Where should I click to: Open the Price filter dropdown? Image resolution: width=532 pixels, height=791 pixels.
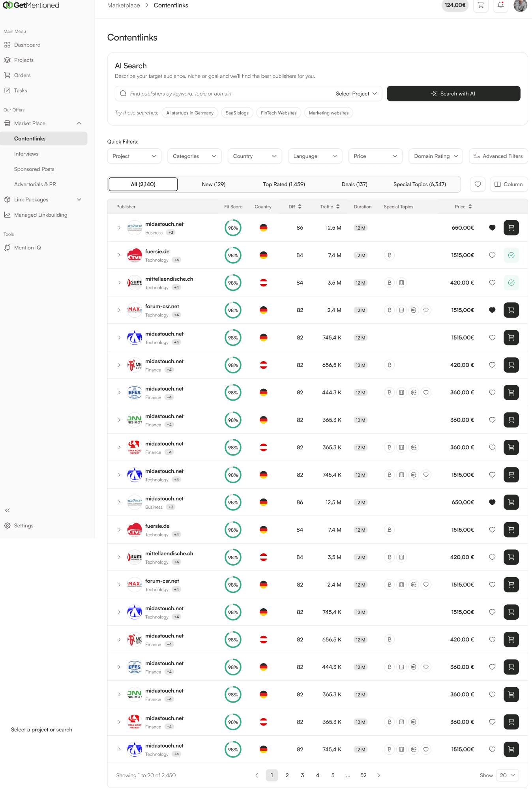[375, 156]
